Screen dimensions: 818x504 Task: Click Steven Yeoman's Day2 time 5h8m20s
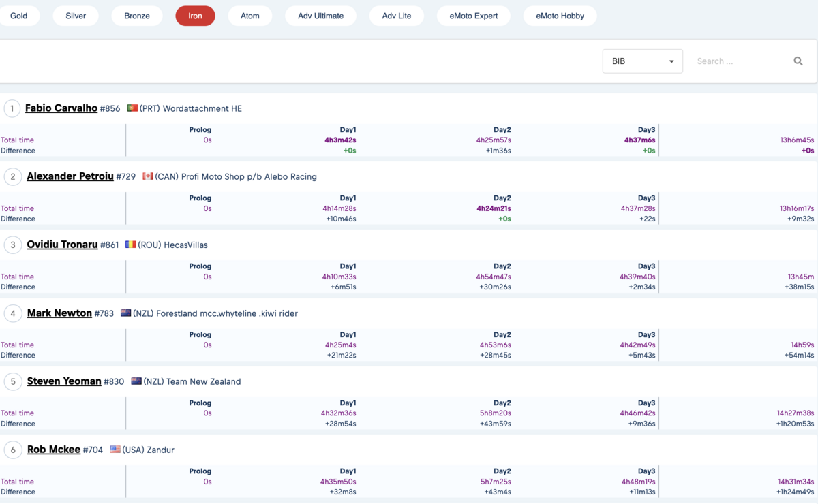(x=496, y=413)
